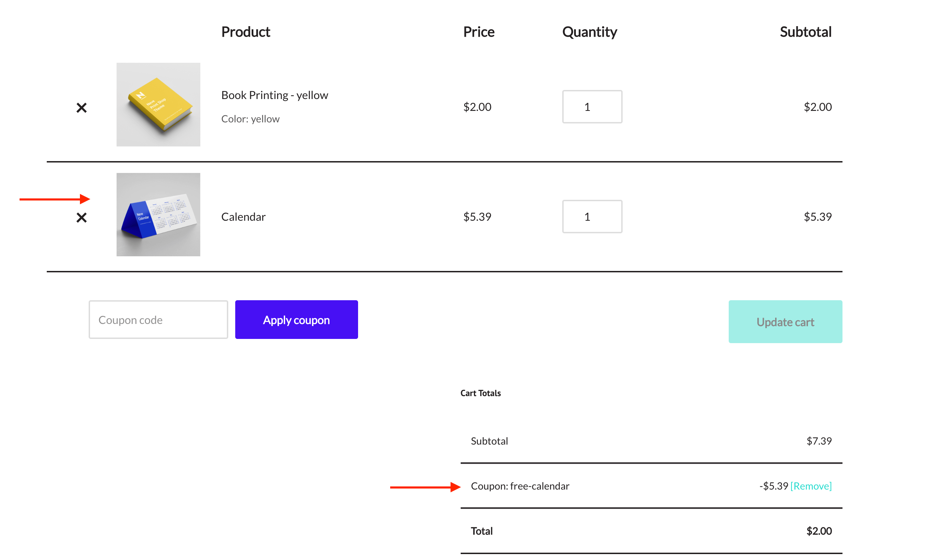Viewport: 943px width, 560px height.
Task: Click the Product column header
Action: click(245, 32)
